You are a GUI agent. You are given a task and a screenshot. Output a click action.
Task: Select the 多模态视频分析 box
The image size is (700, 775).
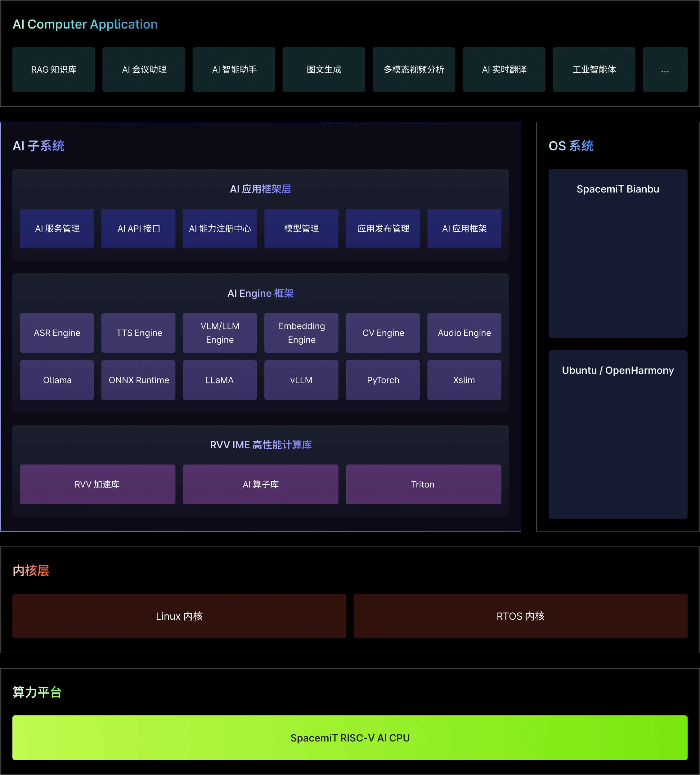point(414,70)
